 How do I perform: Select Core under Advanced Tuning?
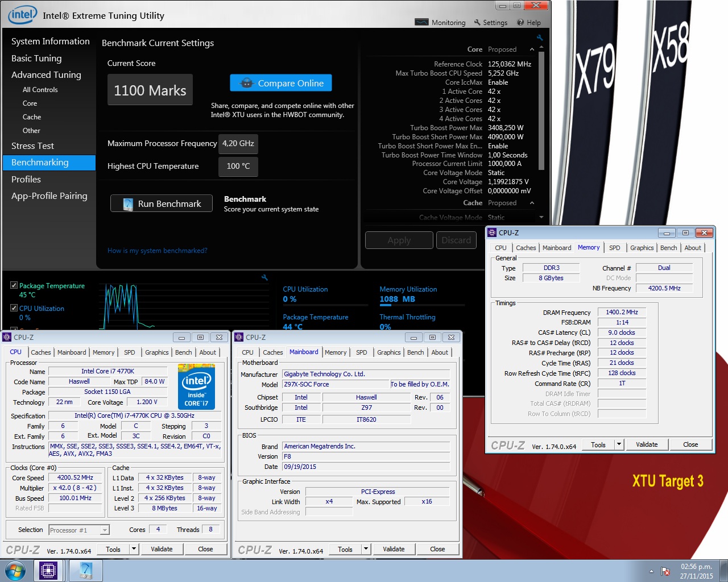pyautogui.click(x=30, y=103)
